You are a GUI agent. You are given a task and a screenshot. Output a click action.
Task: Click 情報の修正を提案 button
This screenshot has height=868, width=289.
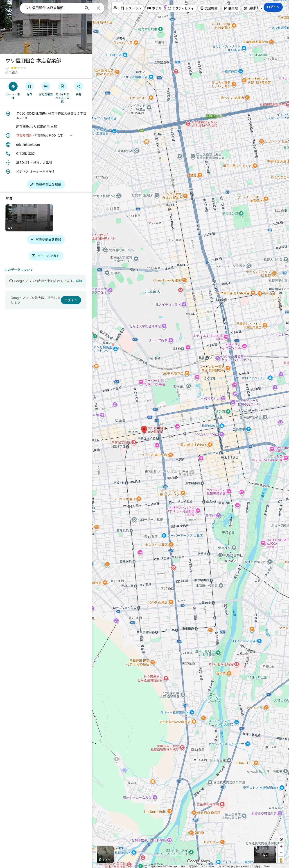click(x=46, y=184)
